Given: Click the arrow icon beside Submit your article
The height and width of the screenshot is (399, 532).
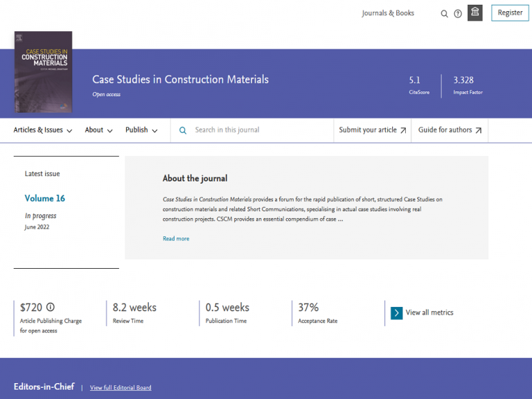Looking at the screenshot, I should [403, 130].
